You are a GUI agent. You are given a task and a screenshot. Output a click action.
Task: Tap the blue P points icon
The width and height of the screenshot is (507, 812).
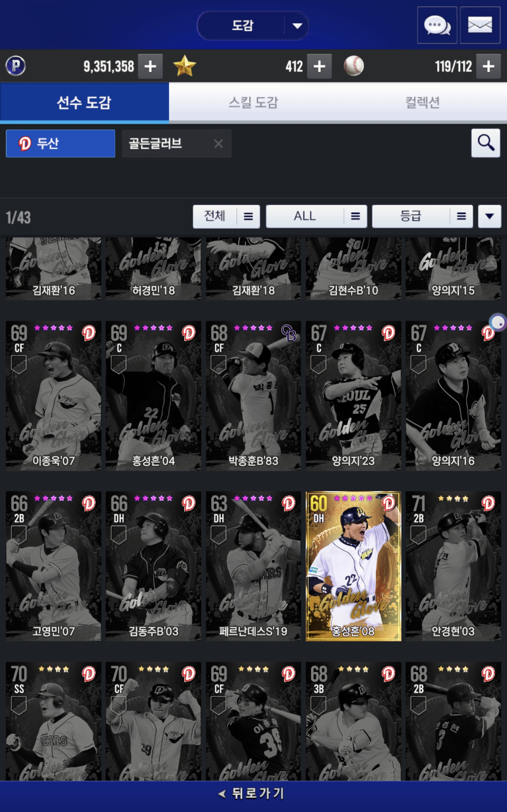[16, 66]
